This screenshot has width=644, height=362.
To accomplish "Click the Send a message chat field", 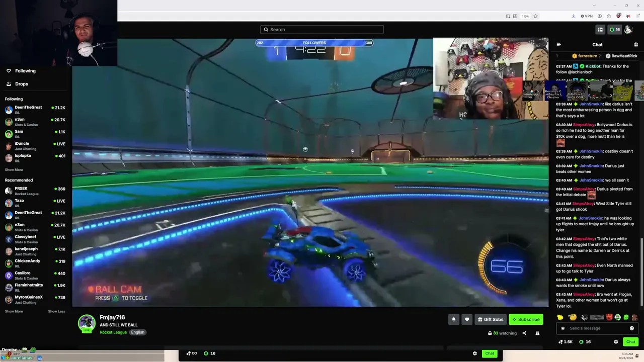I will point(597,328).
